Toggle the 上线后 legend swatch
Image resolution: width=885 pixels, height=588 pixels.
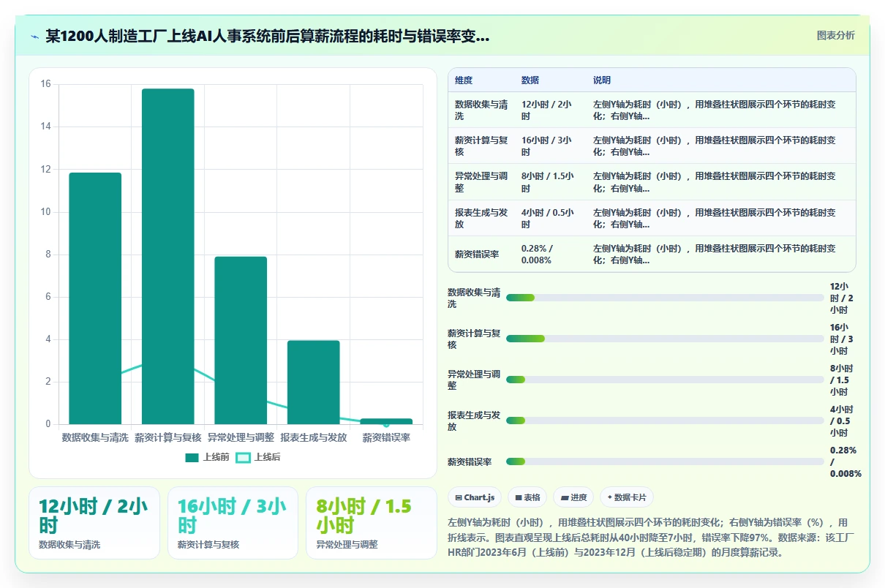tap(244, 458)
